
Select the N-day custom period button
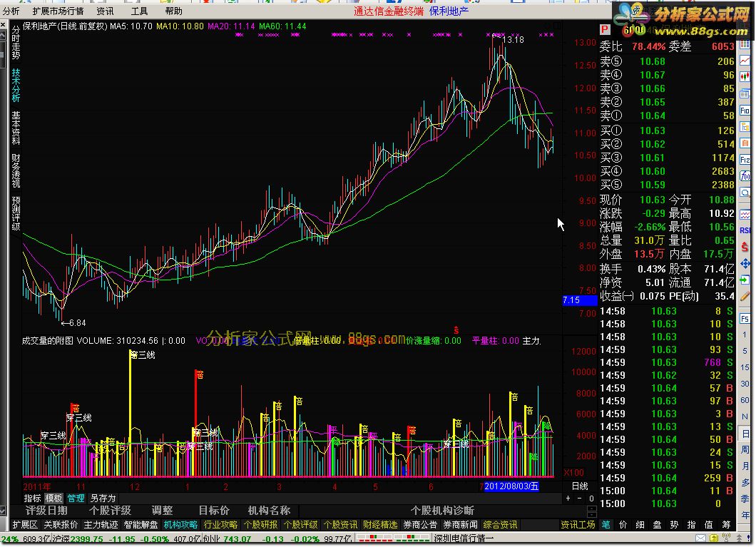coord(745,416)
